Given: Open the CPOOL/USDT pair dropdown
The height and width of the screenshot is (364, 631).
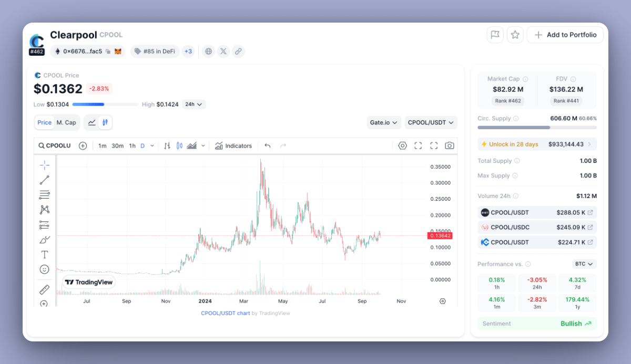Looking at the screenshot, I should [431, 122].
